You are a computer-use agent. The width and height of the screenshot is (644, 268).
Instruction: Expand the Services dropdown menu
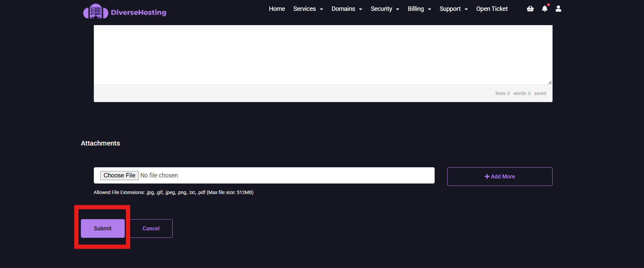(308, 9)
